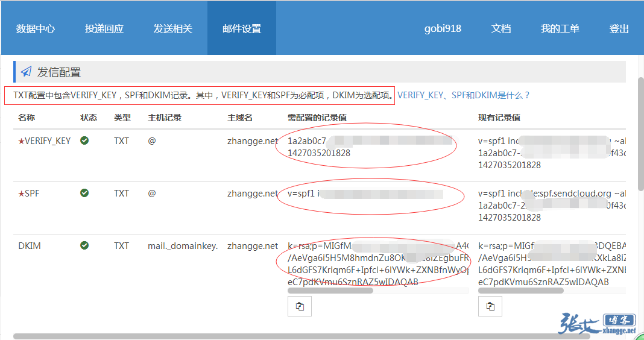Image resolution: width=644 pixels, height=340 pixels.
Task: Click the scrollbar under DKIM required value
Action: (x=330, y=291)
